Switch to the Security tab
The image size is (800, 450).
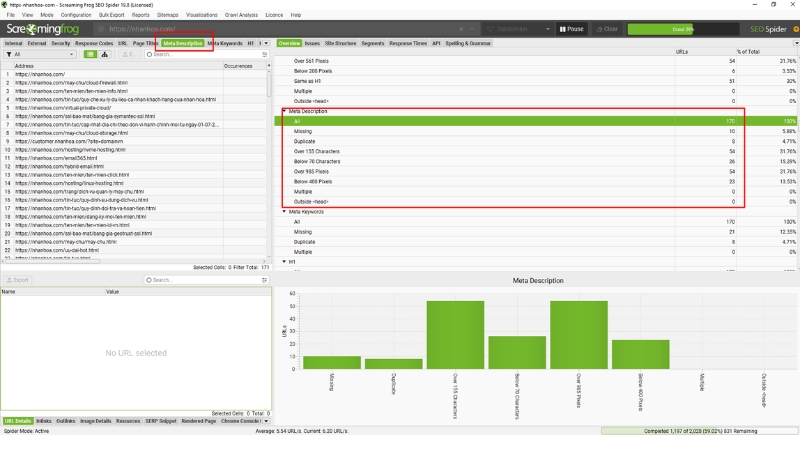61,43
